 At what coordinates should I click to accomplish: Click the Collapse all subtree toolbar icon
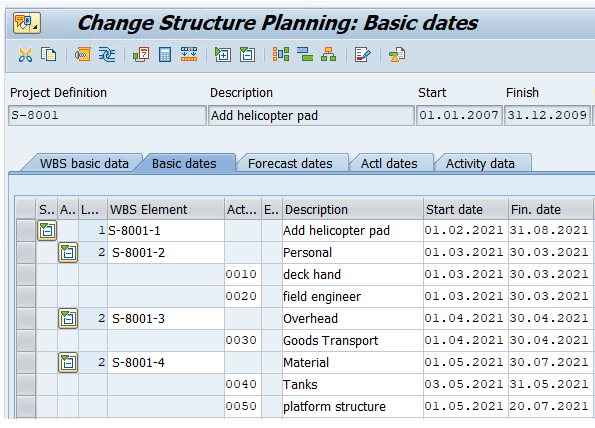(x=247, y=55)
